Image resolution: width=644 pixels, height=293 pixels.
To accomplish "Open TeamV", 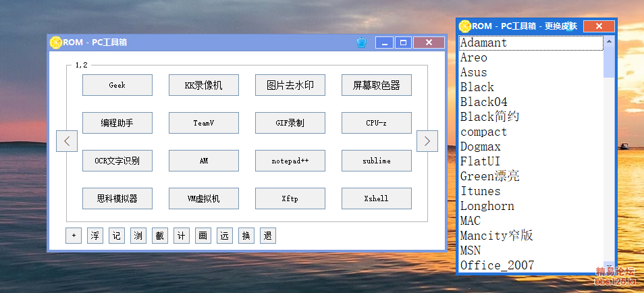I will (x=204, y=123).
